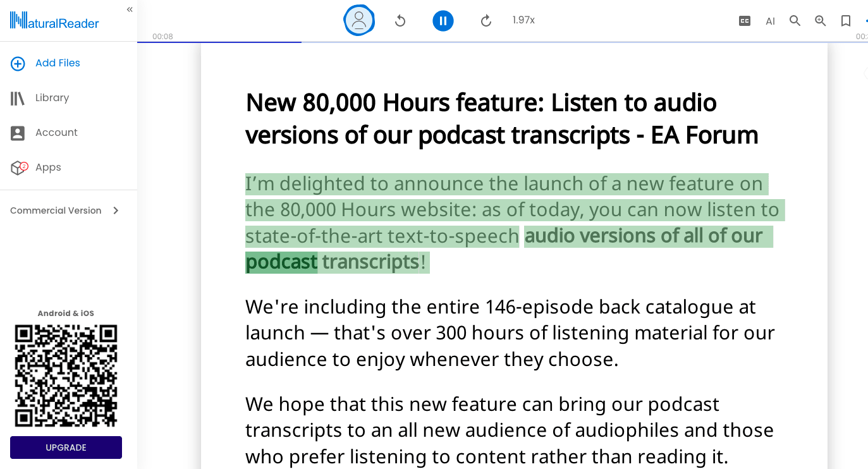Click the zoom in magnifier icon

click(x=821, y=21)
